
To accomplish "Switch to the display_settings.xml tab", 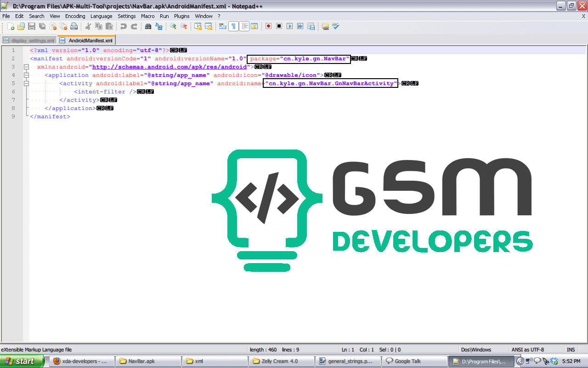I will (x=28, y=40).
